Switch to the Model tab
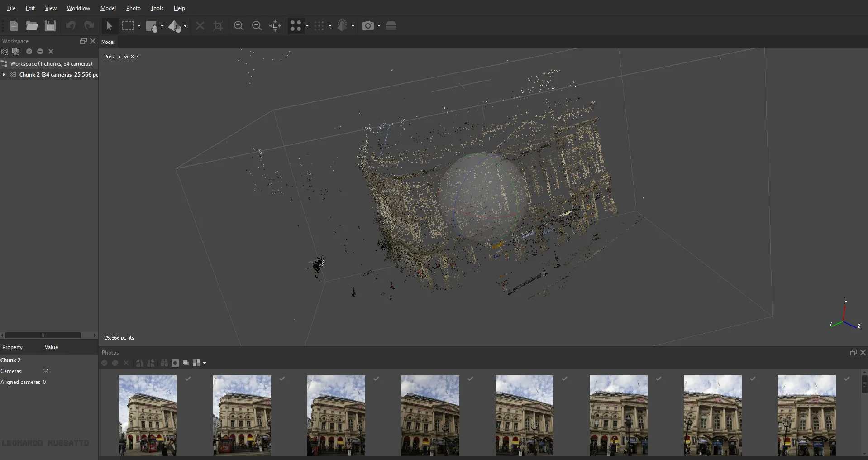The image size is (868, 460). (108, 42)
